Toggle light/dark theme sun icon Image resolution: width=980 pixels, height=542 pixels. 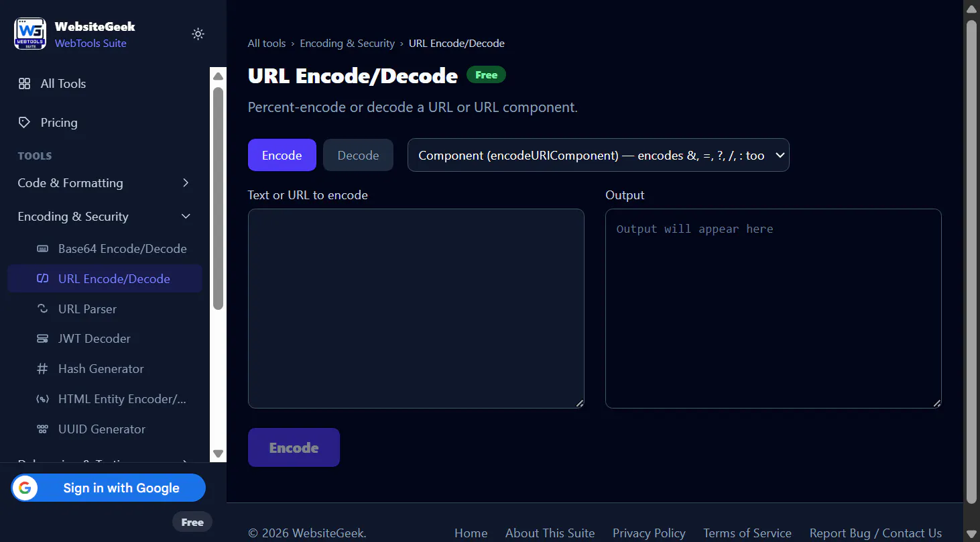click(x=198, y=34)
